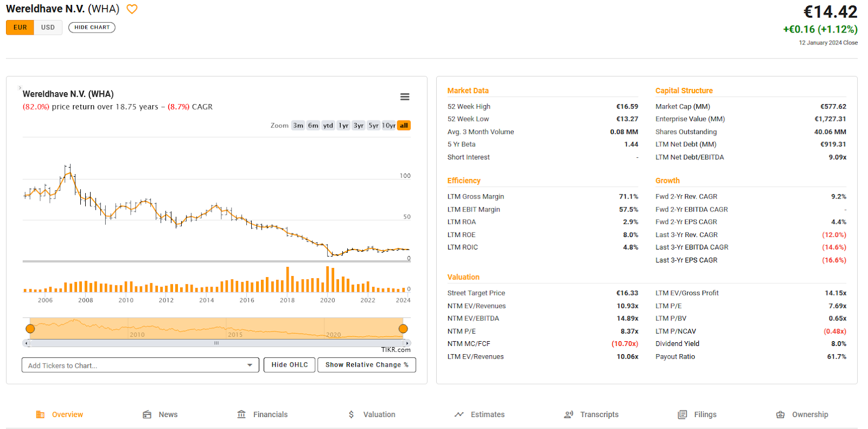Select EUR currency toggle

click(x=20, y=28)
